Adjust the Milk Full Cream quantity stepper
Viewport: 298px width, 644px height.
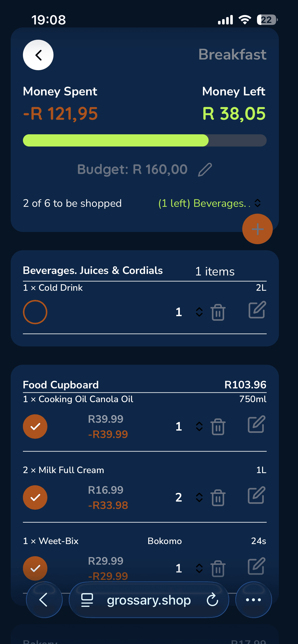tap(199, 497)
